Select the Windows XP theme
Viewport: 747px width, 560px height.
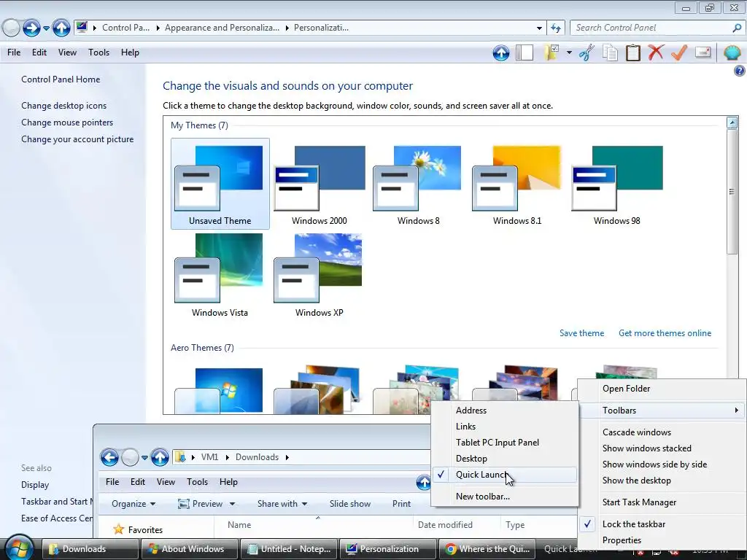click(x=320, y=275)
